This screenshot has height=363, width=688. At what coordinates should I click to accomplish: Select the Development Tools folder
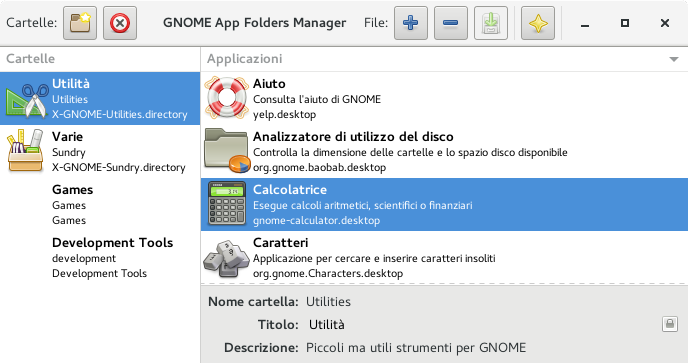[100, 258]
